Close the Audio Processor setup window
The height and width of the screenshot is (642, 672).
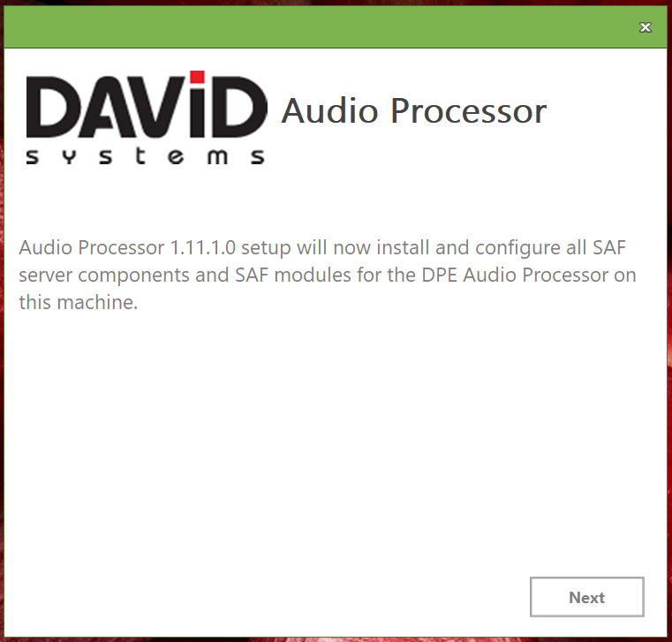click(646, 27)
